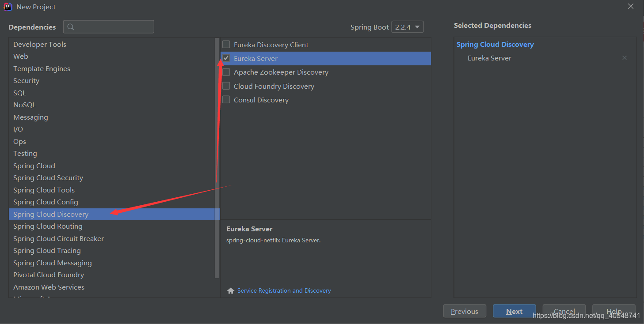Click the home icon beside Service Registration link
Viewport: 644px width, 324px height.
pyautogui.click(x=230, y=291)
